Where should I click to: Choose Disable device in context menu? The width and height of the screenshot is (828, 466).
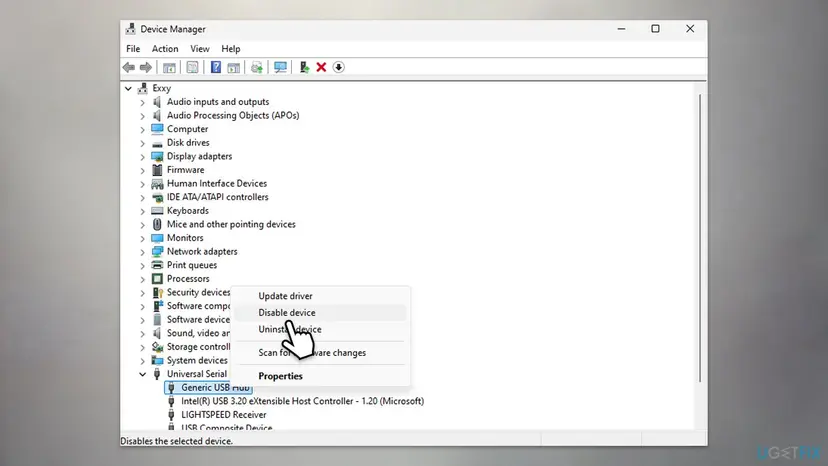[320, 313]
